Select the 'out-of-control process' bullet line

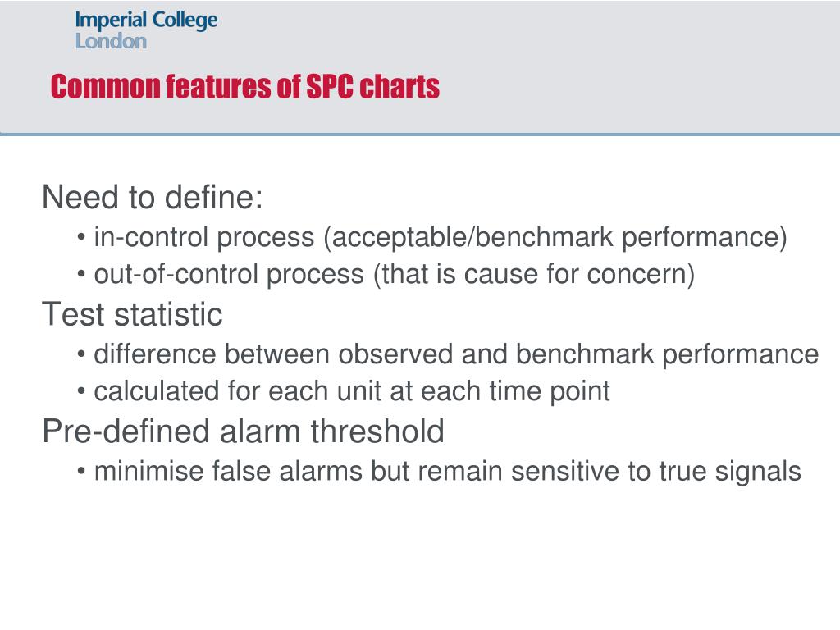point(386,274)
